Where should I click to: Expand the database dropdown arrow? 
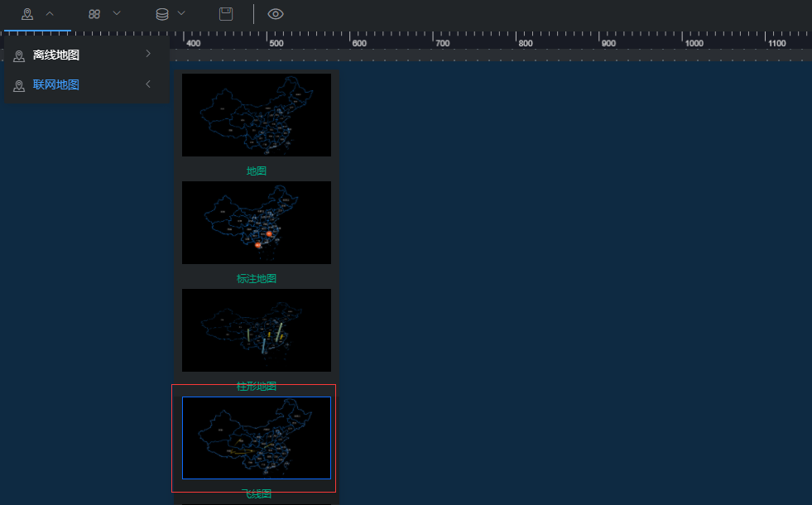coord(181,13)
